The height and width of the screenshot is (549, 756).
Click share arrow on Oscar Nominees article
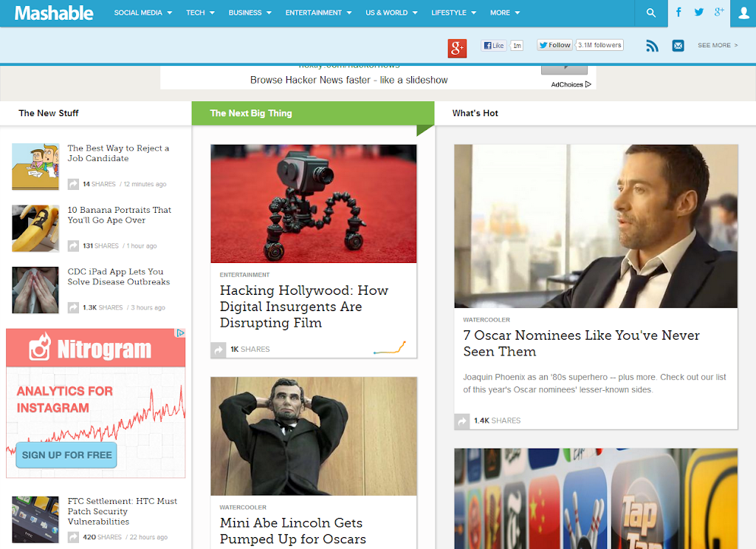(x=463, y=421)
